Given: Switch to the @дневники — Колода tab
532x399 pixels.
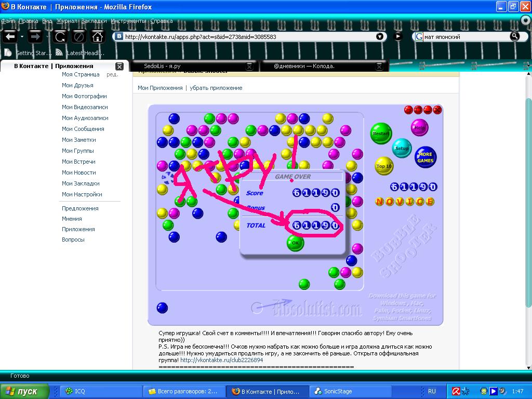Looking at the screenshot, I should 324,66.
